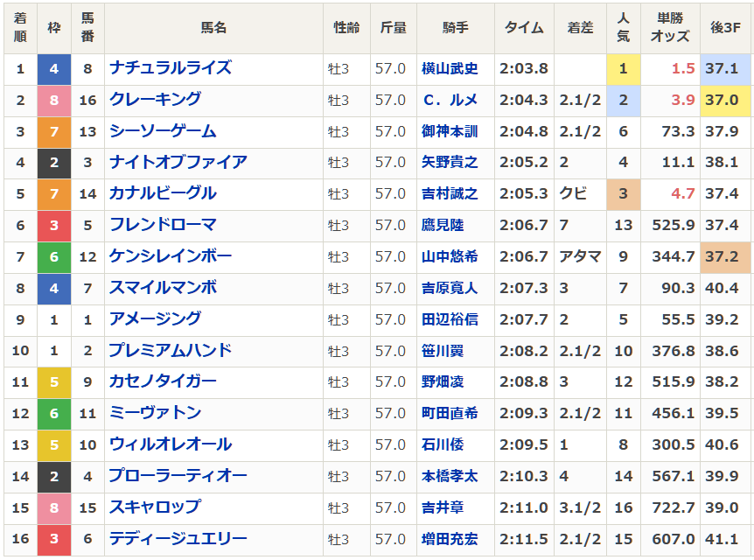Image resolution: width=754 pixels, height=560 pixels.
Task: Click yellow popularity 1 cell in first row
Action: pyautogui.click(x=623, y=68)
